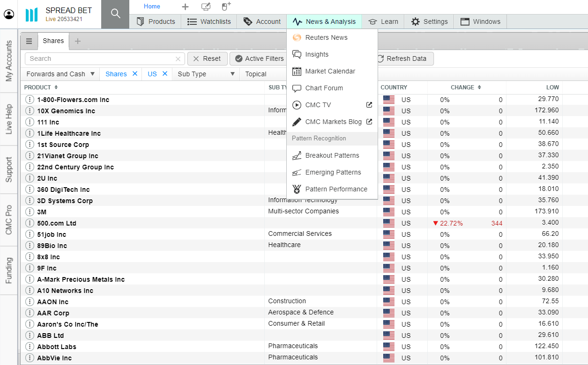Click the edit layout icon beside plus

pos(206,7)
